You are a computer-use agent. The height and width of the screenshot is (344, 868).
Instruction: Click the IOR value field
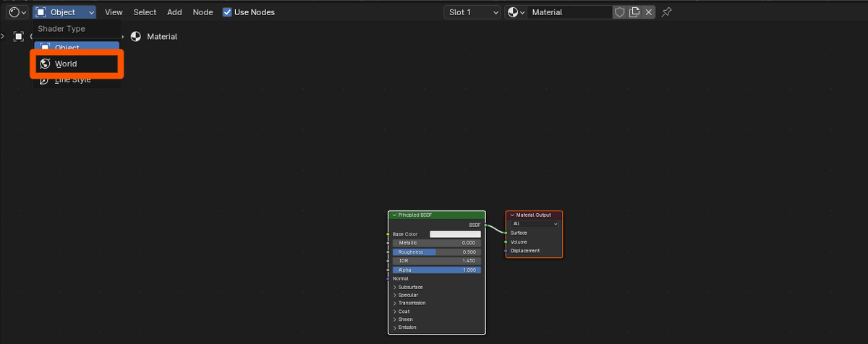(x=437, y=261)
